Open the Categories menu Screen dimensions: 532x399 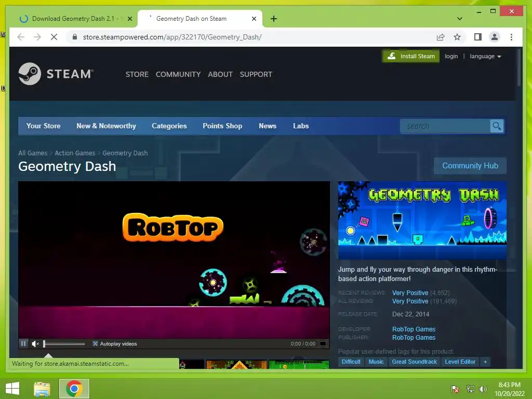tap(169, 126)
